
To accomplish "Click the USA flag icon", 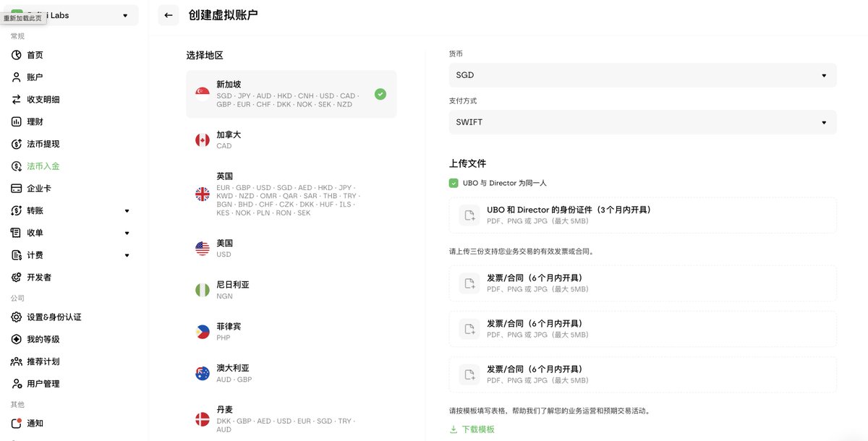I will 203,249.
